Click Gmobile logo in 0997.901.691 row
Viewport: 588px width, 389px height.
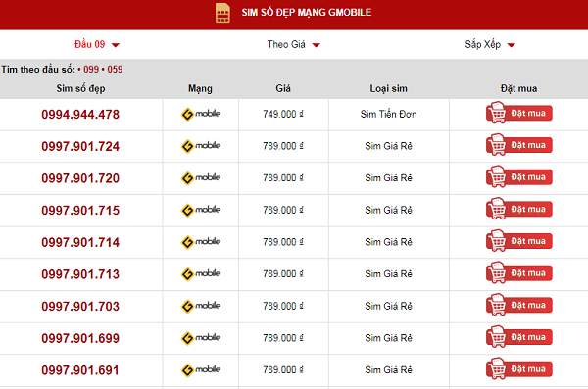pyautogui.click(x=201, y=369)
